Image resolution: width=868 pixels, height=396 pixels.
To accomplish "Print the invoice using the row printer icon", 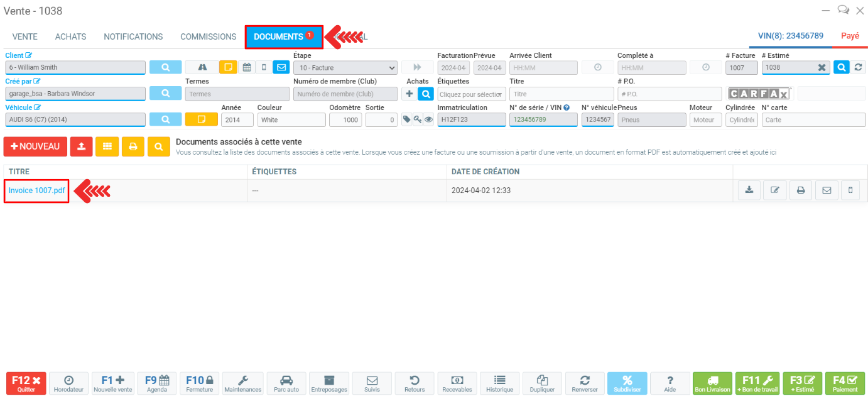I will coord(801,190).
